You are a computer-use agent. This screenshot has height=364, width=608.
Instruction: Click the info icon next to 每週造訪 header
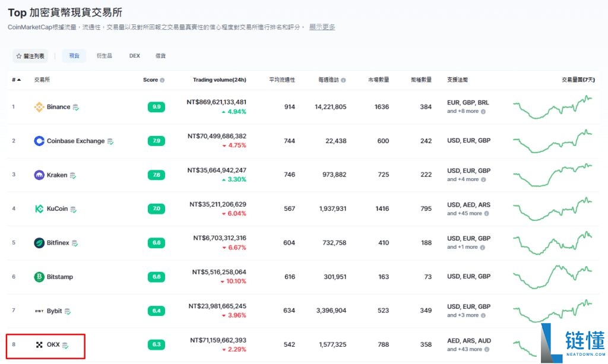point(343,80)
